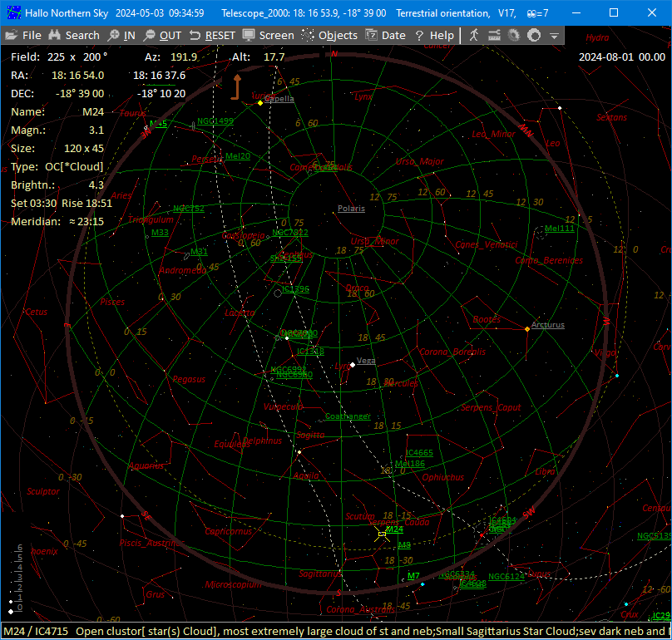Select the Mel186 cluster label
Image resolution: width=672 pixels, height=640 pixels.
(410, 464)
